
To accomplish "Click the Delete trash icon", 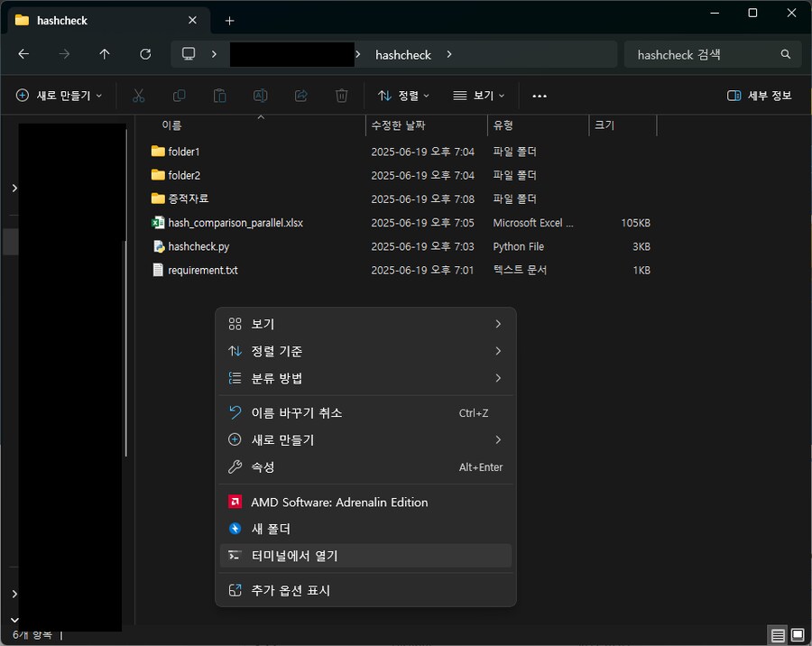I will (342, 96).
